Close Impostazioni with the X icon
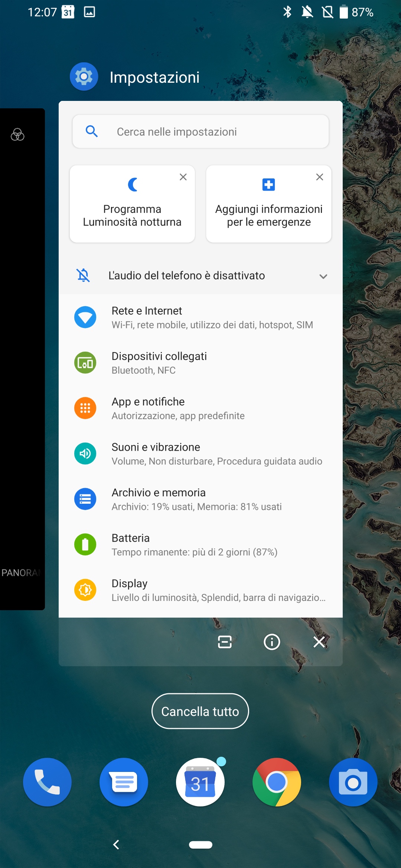The width and height of the screenshot is (401, 868). [319, 642]
